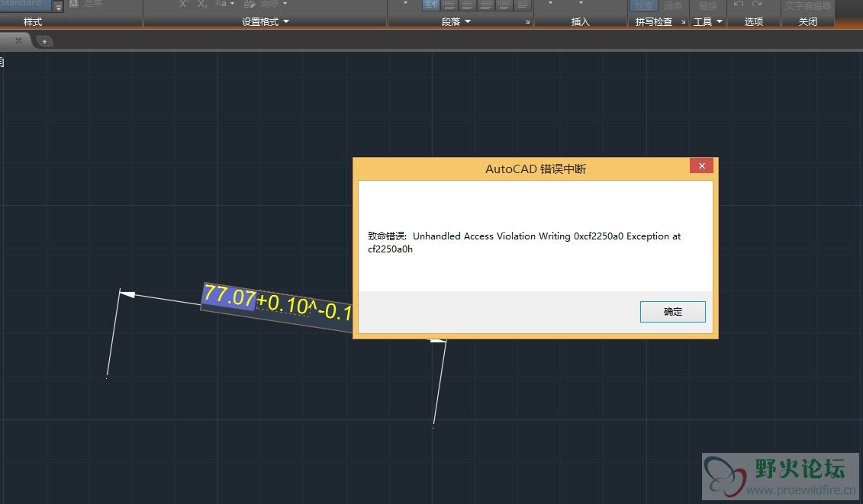Expand the 段落 panel dropdown
This screenshot has width=863, height=504.
pos(468,21)
